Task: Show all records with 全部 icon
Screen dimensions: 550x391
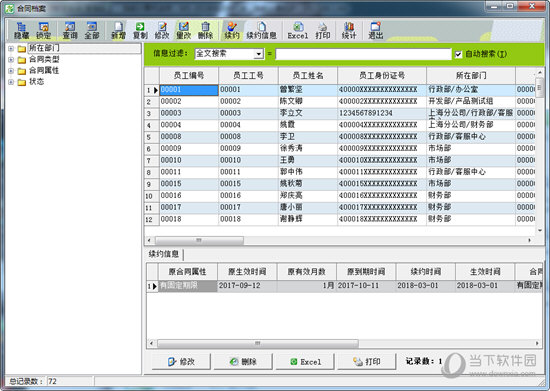Action: pyautogui.click(x=92, y=31)
